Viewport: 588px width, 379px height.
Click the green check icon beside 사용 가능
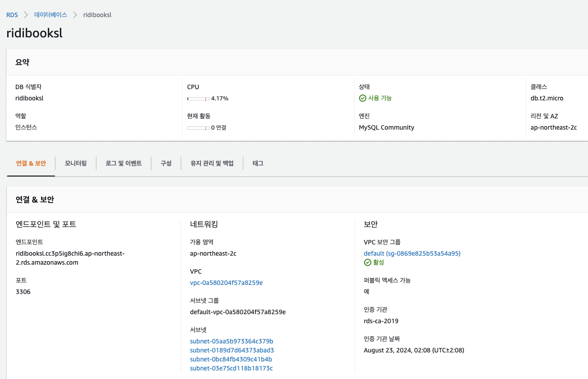[x=363, y=98]
